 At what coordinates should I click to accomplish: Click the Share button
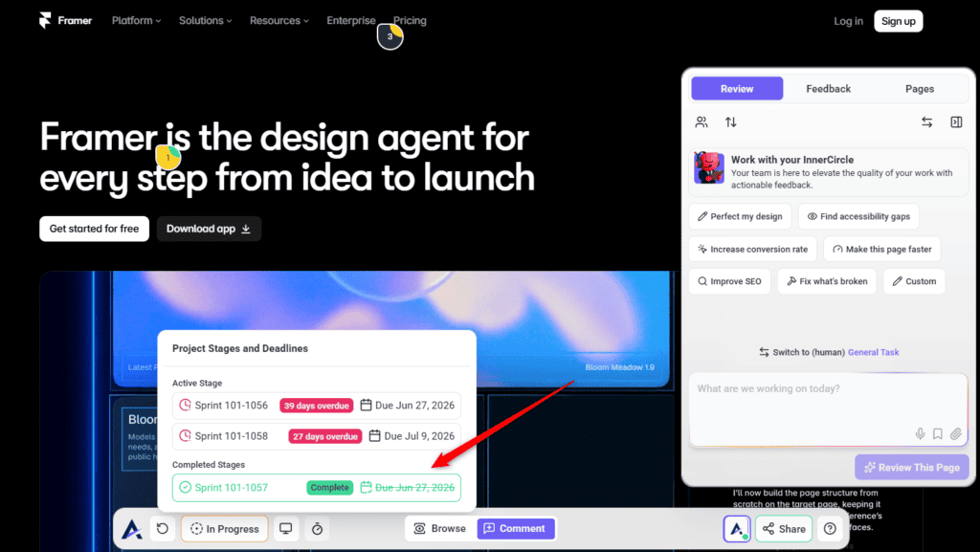click(784, 529)
